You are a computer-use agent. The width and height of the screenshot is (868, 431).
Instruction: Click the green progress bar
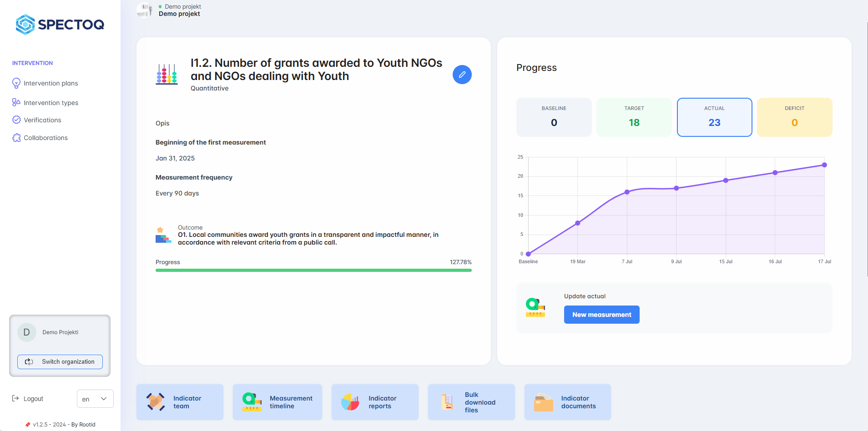[x=313, y=270]
